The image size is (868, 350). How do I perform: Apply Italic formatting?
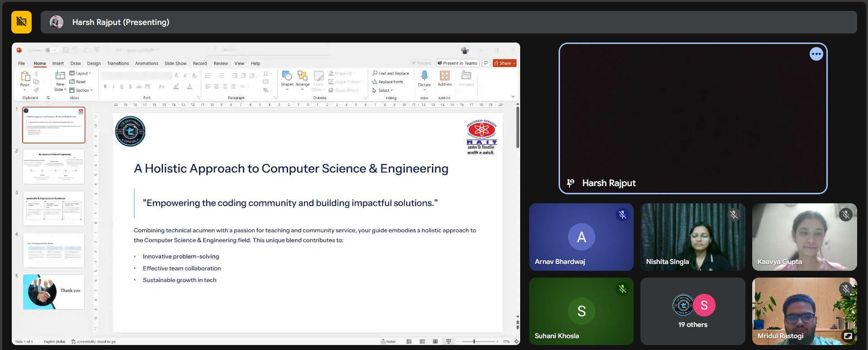(x=114, y=86)
